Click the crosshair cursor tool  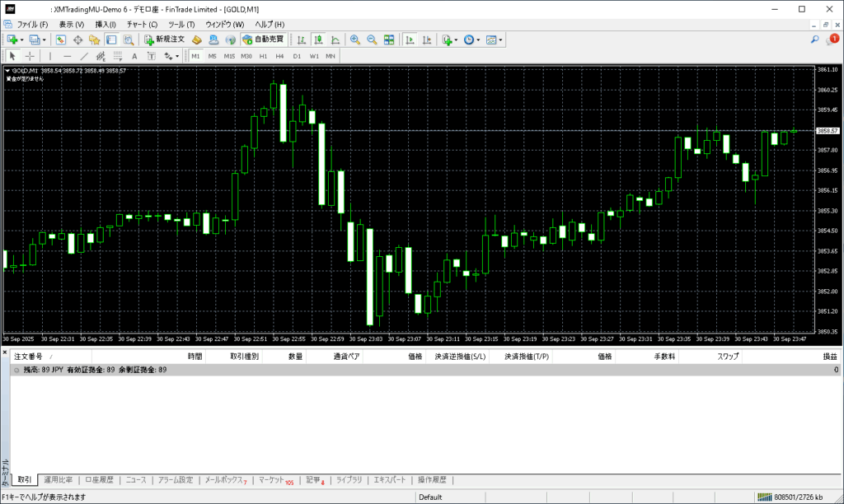point(30,56)
